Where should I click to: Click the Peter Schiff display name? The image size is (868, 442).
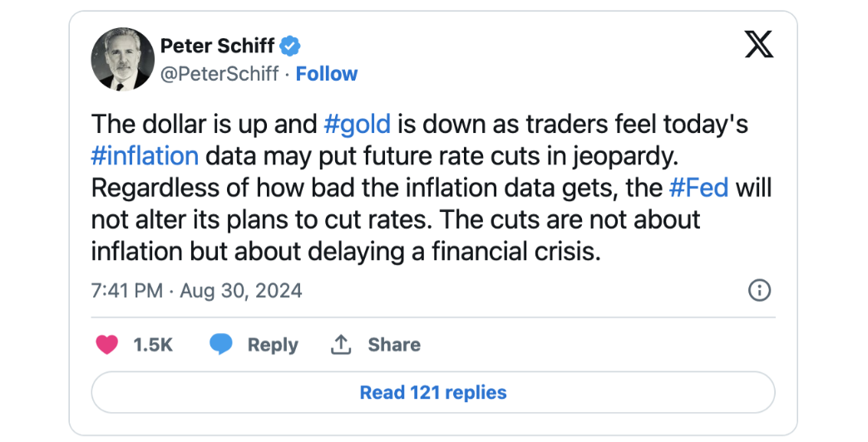(217, 46)
